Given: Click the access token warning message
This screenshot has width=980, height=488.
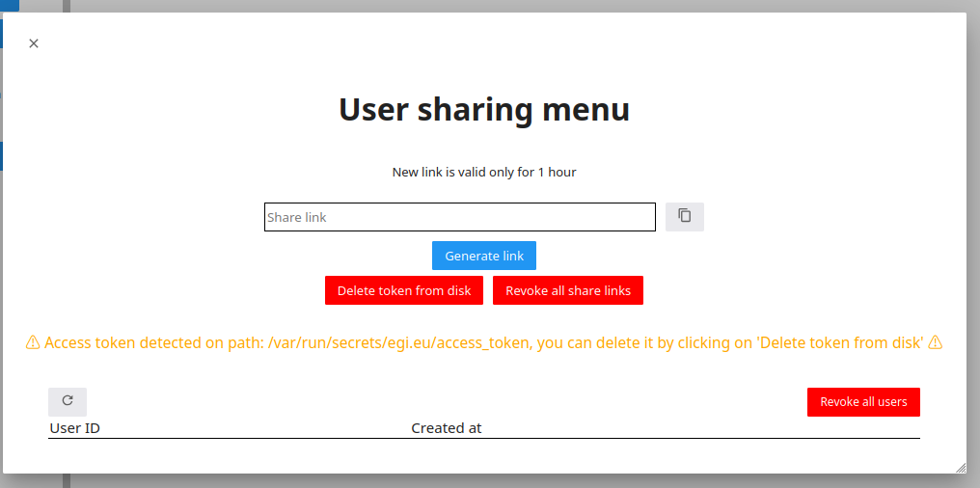Looking at the screenshot, I should point(484,342).
